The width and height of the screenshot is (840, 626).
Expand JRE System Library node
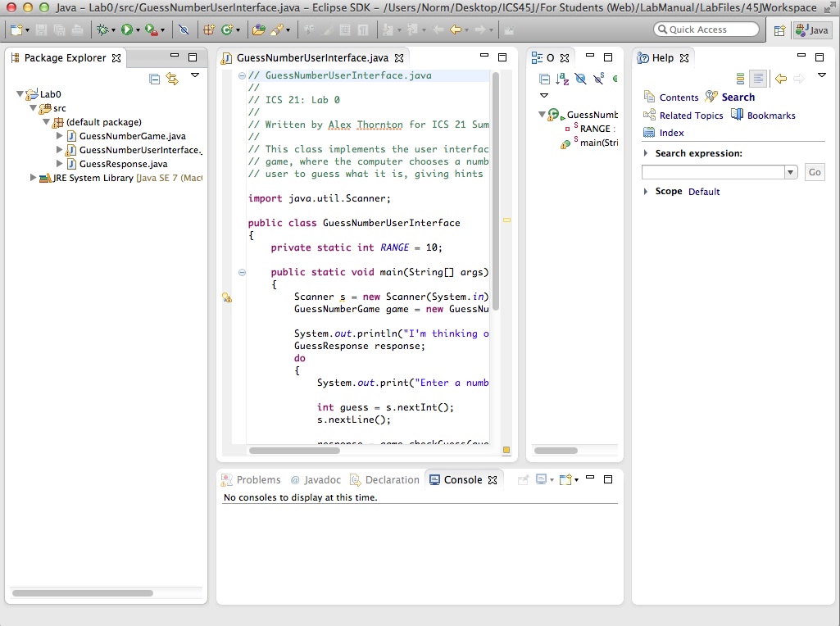point(34,178)
